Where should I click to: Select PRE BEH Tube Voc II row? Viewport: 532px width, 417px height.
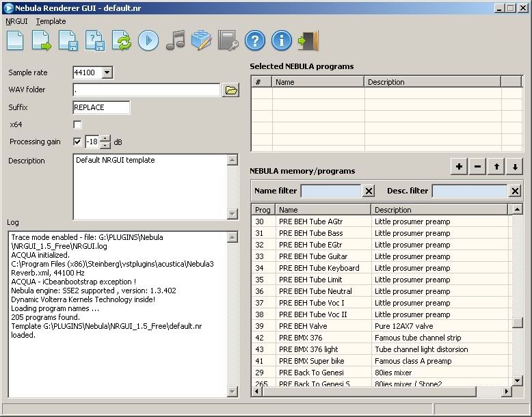[380, 314]
